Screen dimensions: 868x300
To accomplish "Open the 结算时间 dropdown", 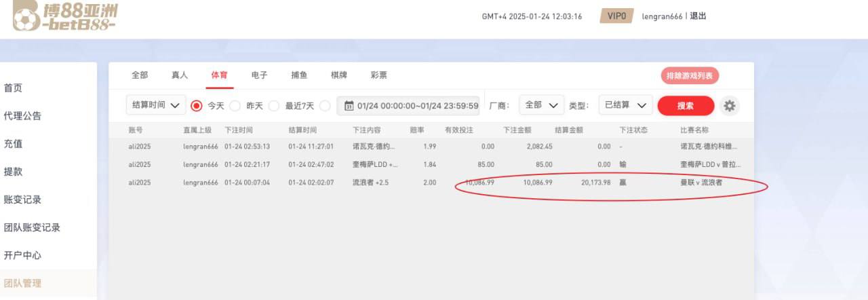I will click(156, 105).
